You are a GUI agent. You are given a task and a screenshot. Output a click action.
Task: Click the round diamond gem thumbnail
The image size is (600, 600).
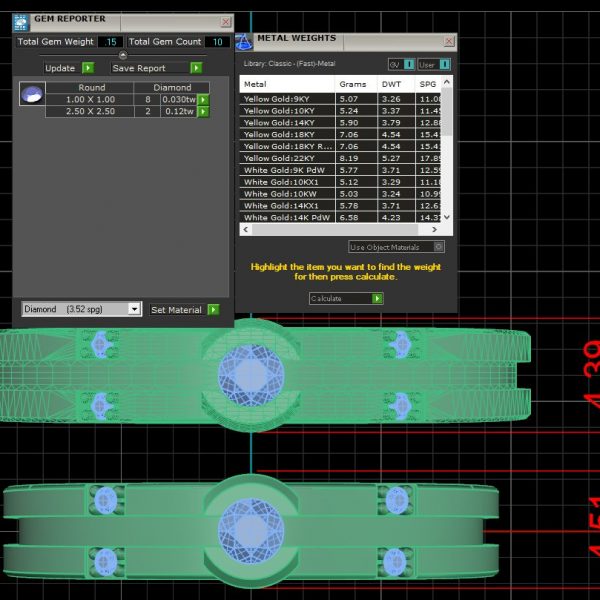[32, 94]
